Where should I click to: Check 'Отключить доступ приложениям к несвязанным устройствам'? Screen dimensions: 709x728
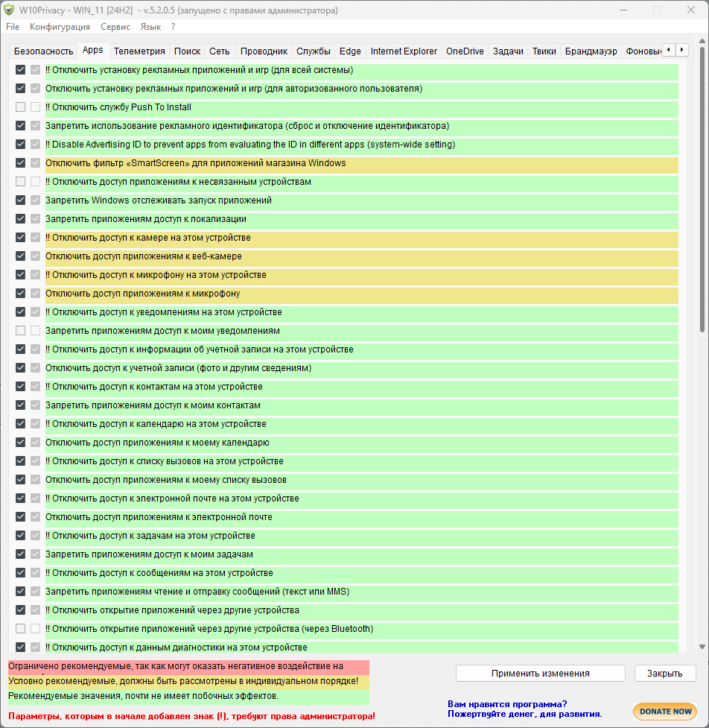click(20, 182)
